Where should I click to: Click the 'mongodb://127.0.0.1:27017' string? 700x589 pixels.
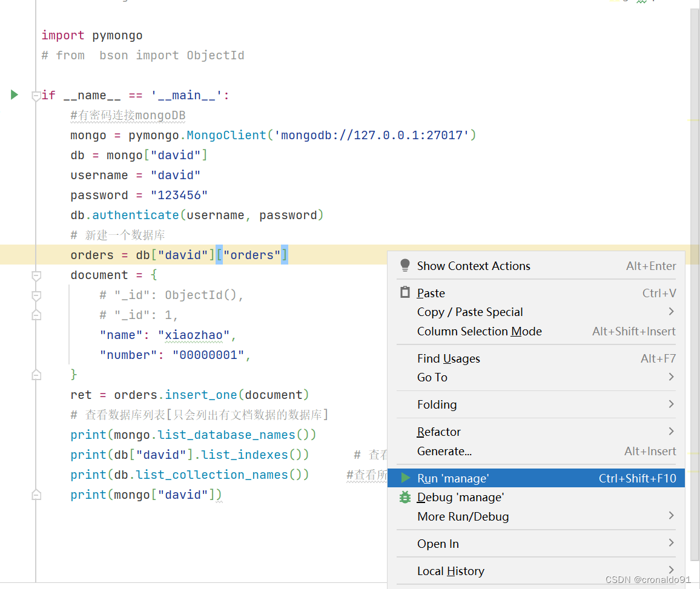pos(372,135)
